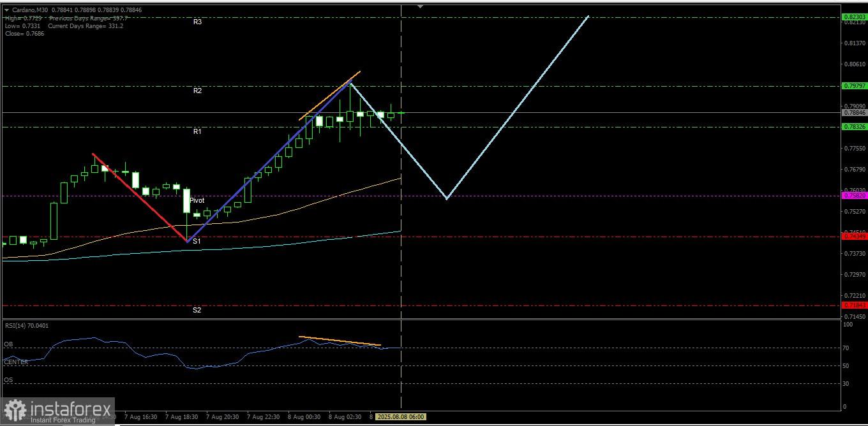Click the S1 support level label

tap(197, 242)
